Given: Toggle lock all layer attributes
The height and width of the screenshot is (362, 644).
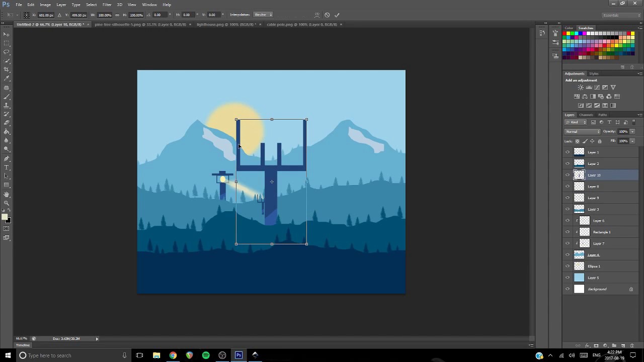Looking at the screenshot, I should click(599, 141).
